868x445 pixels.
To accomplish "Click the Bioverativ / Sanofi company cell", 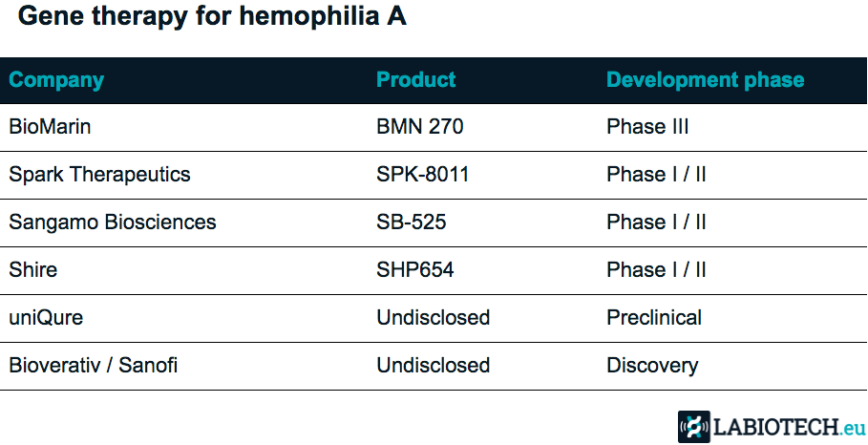I will 93,366.
